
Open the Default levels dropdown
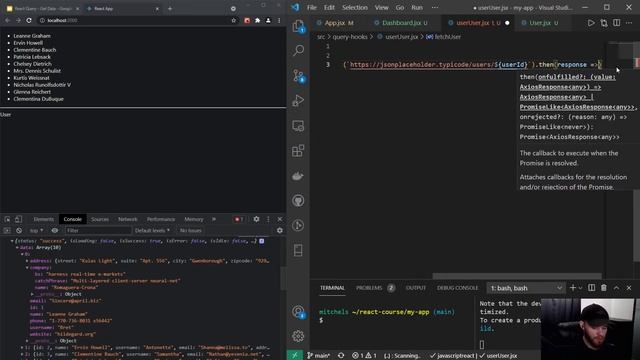click(x=152, y=231)
